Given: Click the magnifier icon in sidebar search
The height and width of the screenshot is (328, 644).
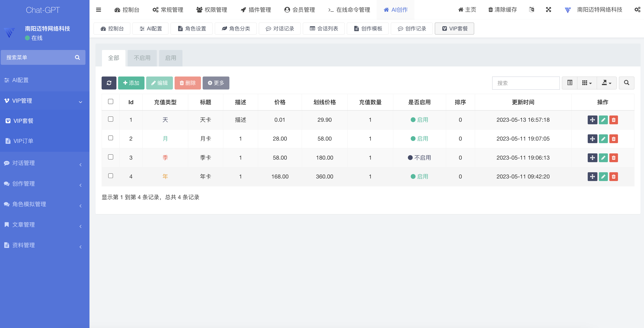Looking at the screenshot, I should (x=78, y=57).
